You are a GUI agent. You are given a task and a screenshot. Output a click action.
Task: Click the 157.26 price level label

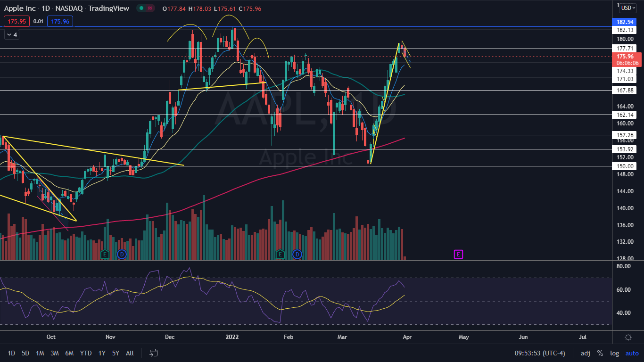[x=625, y=135]
